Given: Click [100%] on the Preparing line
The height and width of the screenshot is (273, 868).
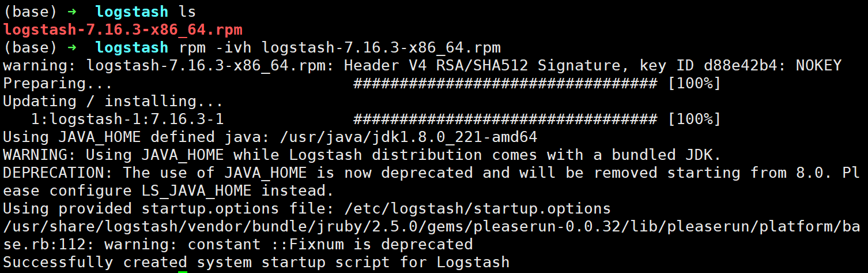Looking at the screenshot, I should tap(694, 84).
